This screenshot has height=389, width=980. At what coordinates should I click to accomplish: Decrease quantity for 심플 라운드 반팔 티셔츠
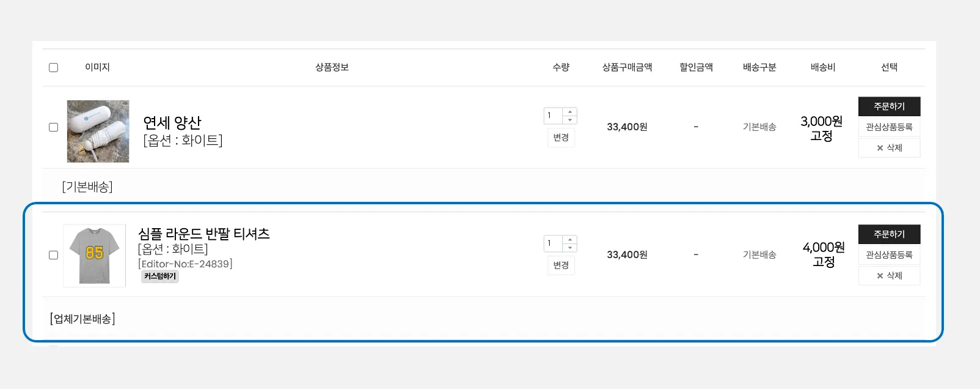click(x=570, y=248)
